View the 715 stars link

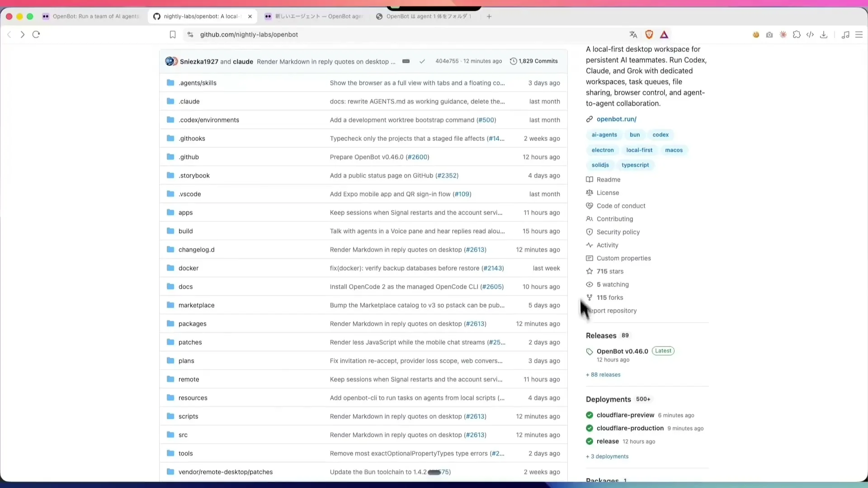coord(610,271)
